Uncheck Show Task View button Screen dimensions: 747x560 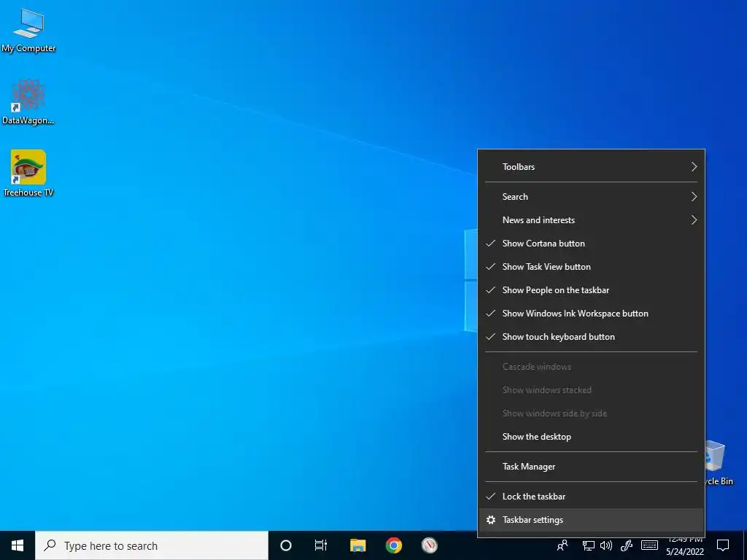tap(591, 267)
